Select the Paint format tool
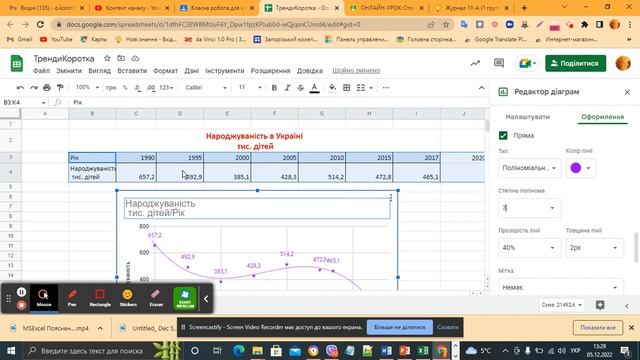This screenshot has height=360, width=640. tap(60, 88)
